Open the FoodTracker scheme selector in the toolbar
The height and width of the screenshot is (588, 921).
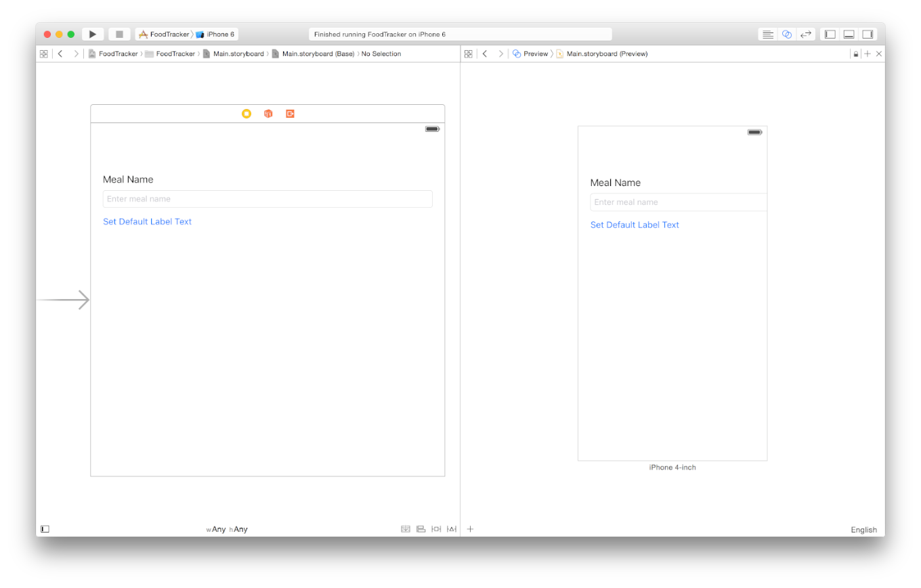tap(164, 34)
